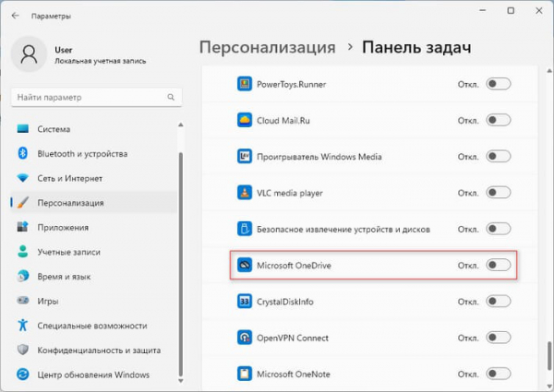Click the VLC media player label
Screen dimensions: 554x392
(x=290, y=193)
